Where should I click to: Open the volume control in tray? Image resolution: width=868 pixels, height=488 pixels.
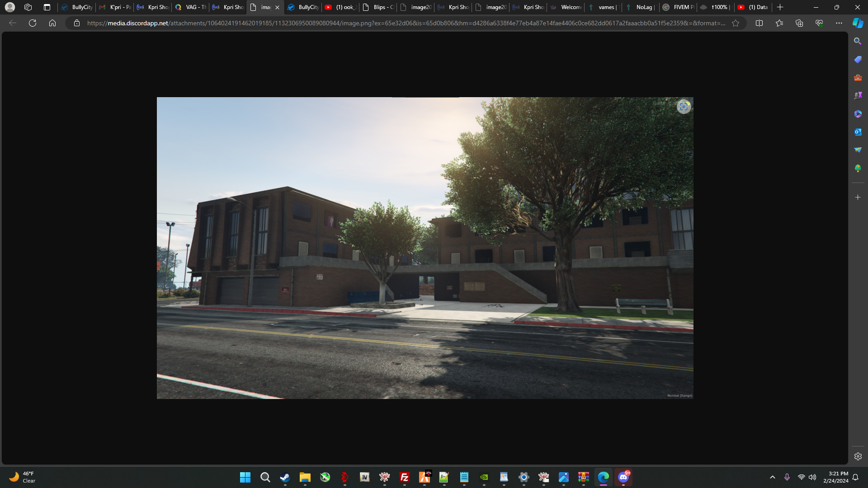(812, 477)
